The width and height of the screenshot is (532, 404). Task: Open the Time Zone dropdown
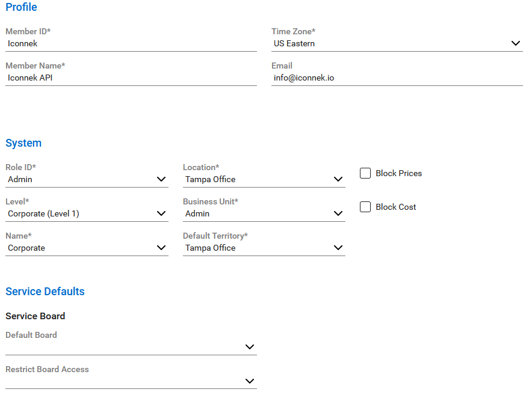click(397, 43)
